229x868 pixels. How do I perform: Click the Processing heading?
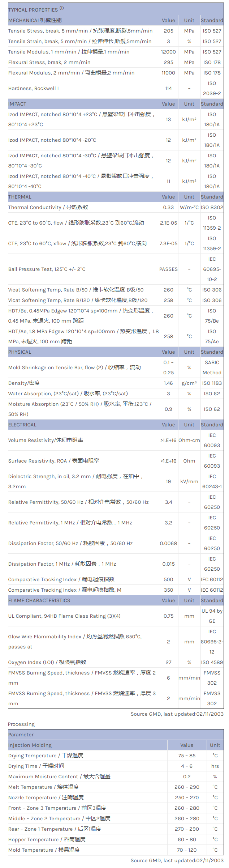(x=21, y=724)
